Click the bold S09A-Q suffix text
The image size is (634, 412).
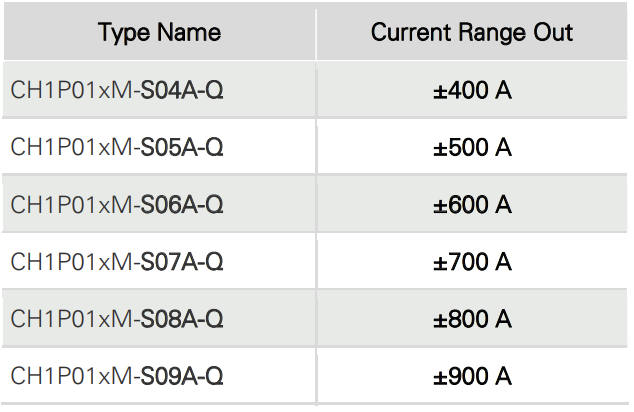(x=182, y=376)
